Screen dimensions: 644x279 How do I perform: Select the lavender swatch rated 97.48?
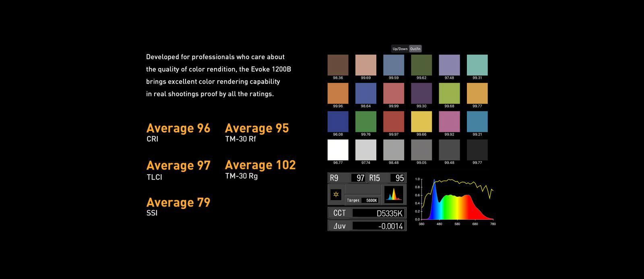click(x=449, y=65)
